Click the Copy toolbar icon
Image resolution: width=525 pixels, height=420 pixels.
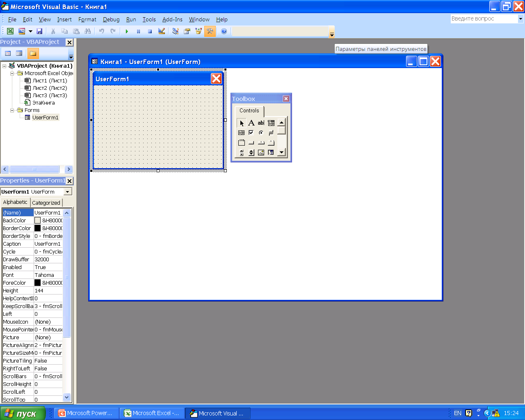pyautogui.click(x=64, y=31)
